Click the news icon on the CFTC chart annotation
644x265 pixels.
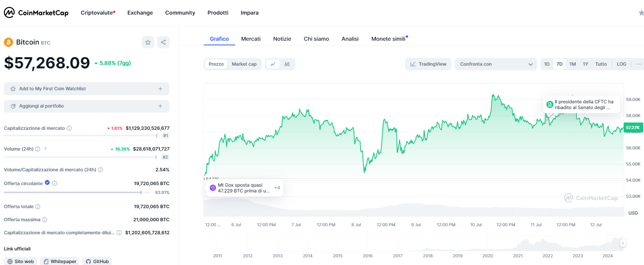550,104
